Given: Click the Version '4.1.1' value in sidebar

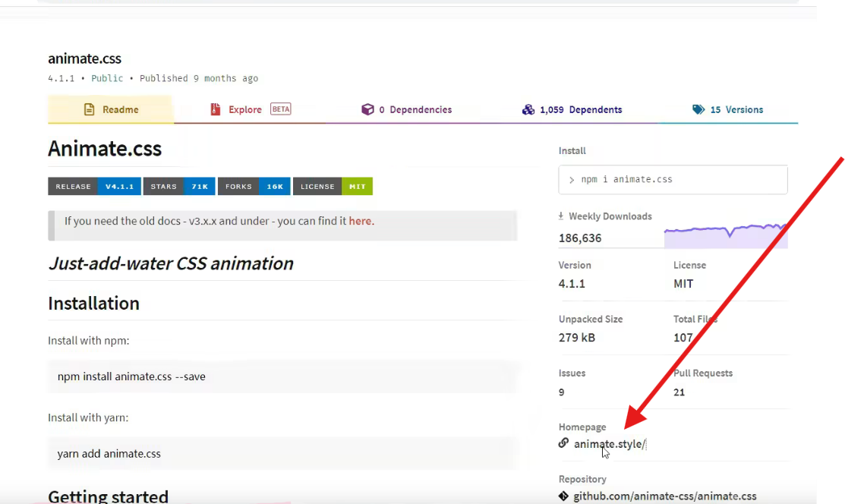Looking at the screenshot, I should click(572, 284).
